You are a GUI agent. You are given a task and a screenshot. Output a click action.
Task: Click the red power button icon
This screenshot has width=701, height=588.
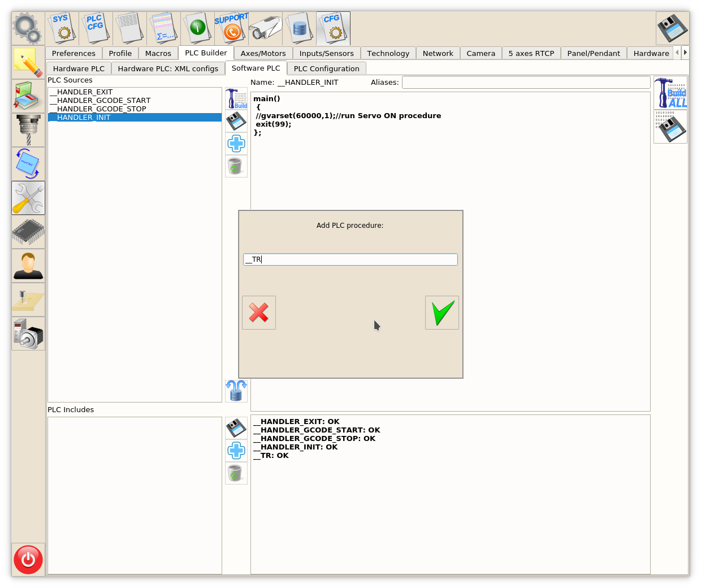coord(28,559)
